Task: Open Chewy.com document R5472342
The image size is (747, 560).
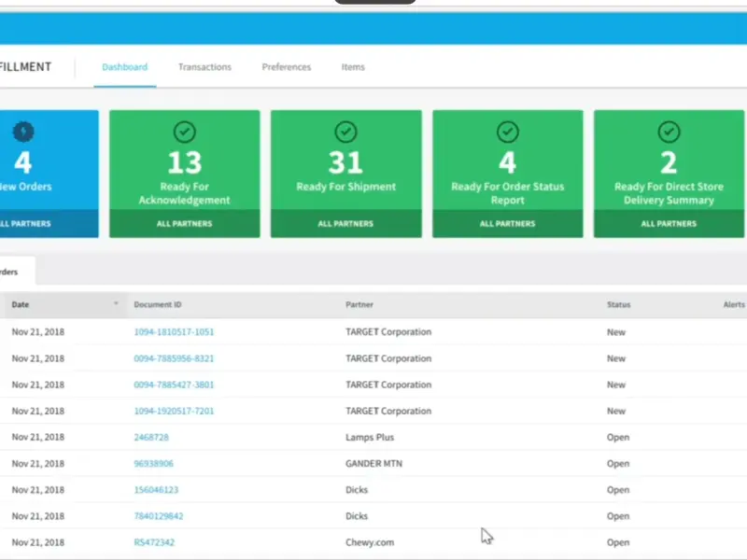Action: click(154, 542)
